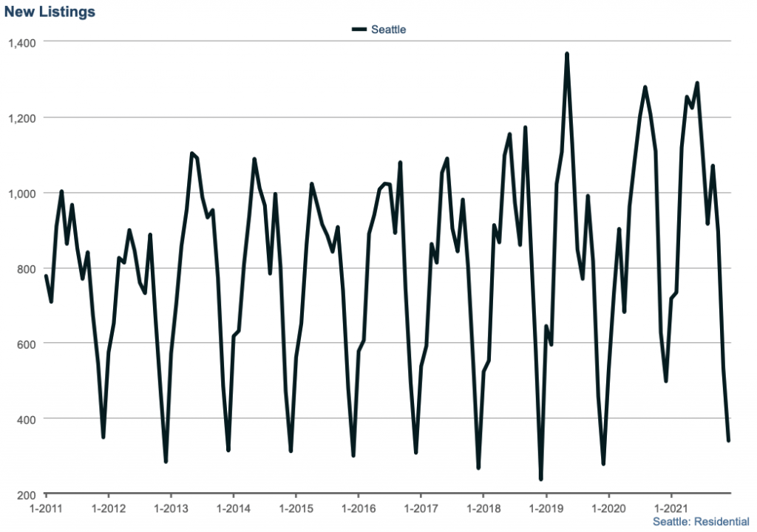Click the highest peak of the 2019 line
The image size is (757, 532).
[x=567, y=54]
